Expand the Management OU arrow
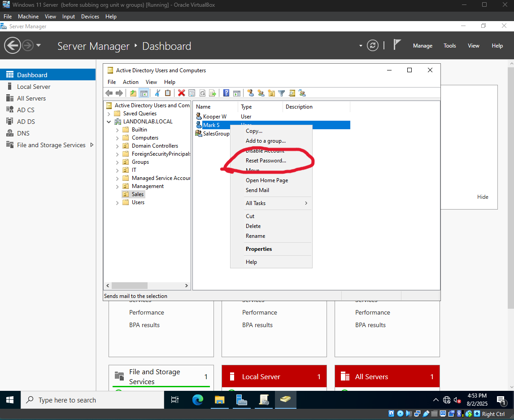Viewport: 514px width, 420px height. click(118, 187)
